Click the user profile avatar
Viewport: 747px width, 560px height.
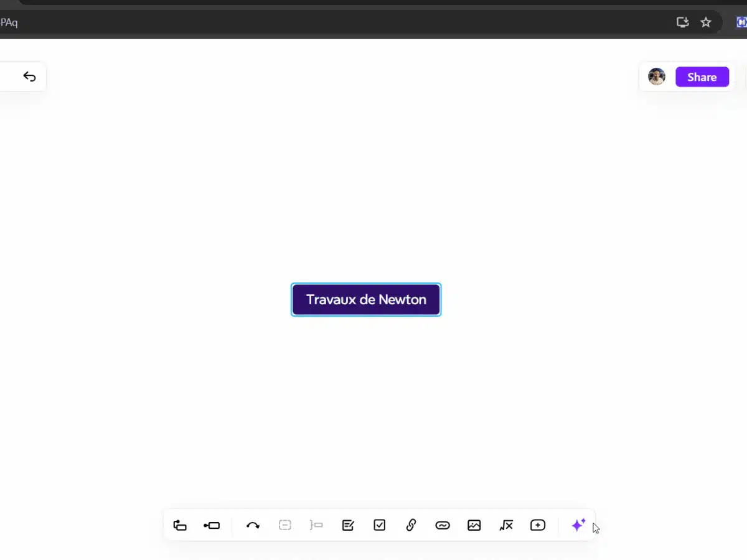coord(657,77)
